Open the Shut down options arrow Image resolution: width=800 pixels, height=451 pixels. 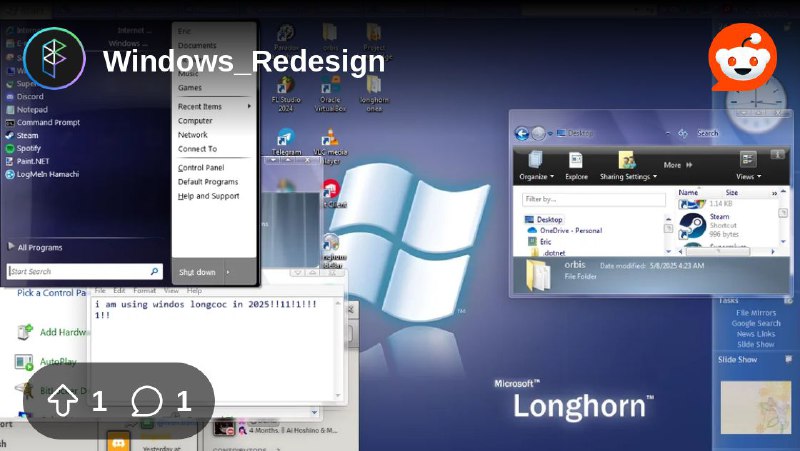click(x=228, y=272)
